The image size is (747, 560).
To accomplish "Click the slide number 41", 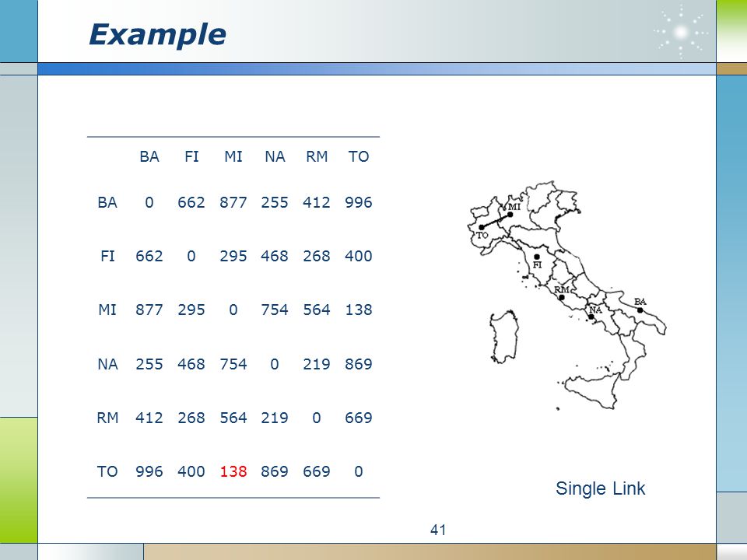I will tap(438, 530).
